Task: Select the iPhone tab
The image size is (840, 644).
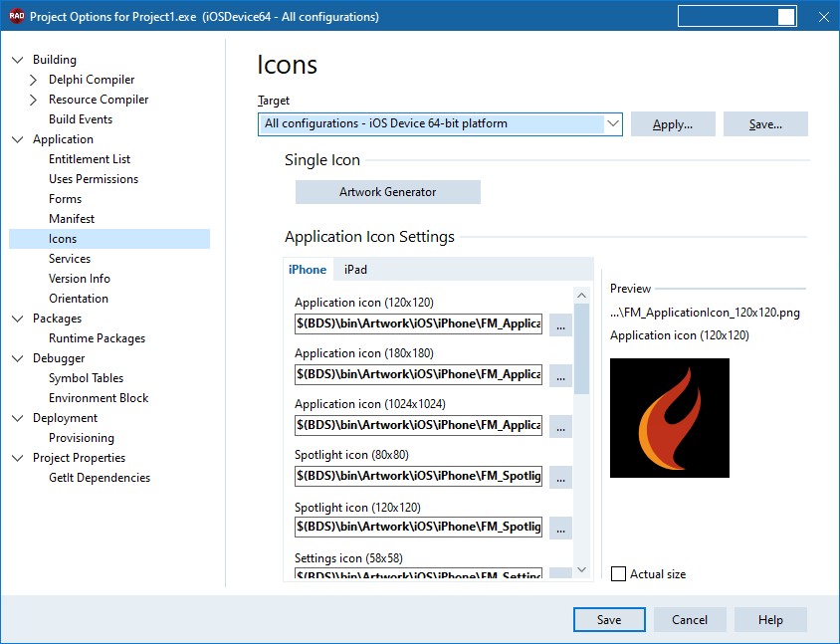Action: (308, 270)
